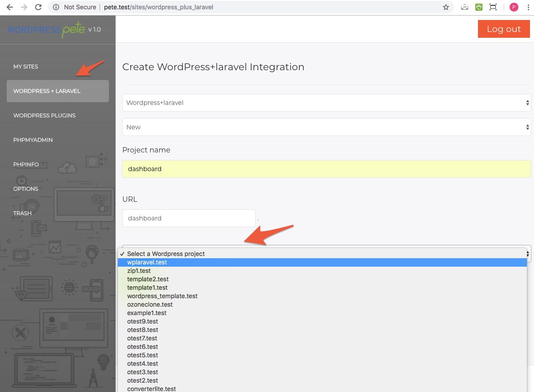Open the Wordpress+laravel type dropdown

coord(327,103)
